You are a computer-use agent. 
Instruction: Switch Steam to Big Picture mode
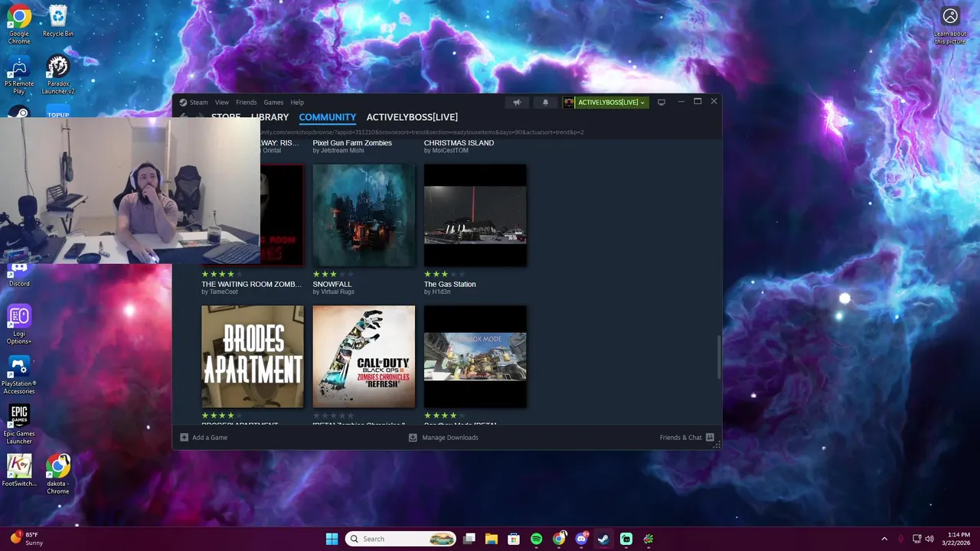click(x=661, y=102)
